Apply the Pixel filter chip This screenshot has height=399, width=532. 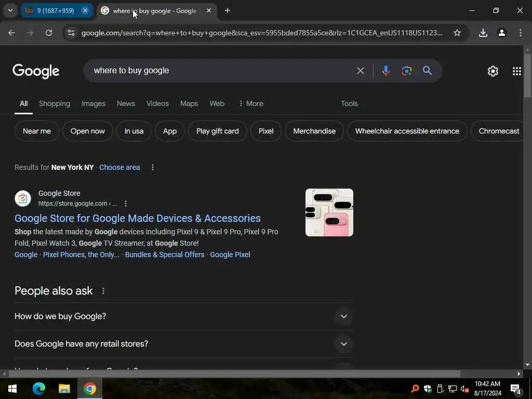point(266,131)
